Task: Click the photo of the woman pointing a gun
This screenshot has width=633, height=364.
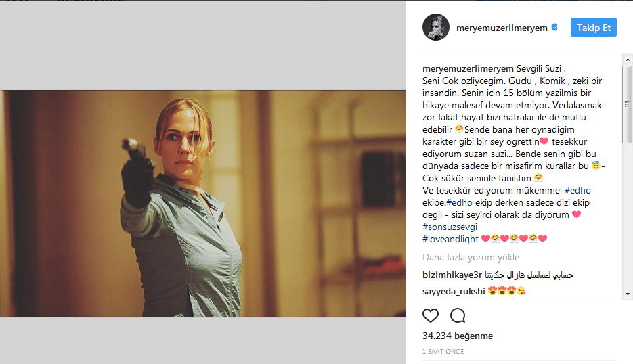Action: (x=203, y=204)
